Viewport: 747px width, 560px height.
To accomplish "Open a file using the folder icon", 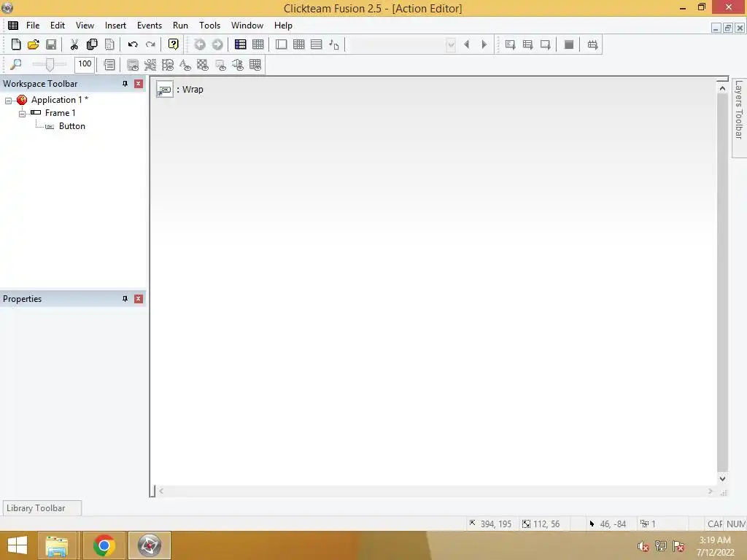I will click(x=34, y=44).
